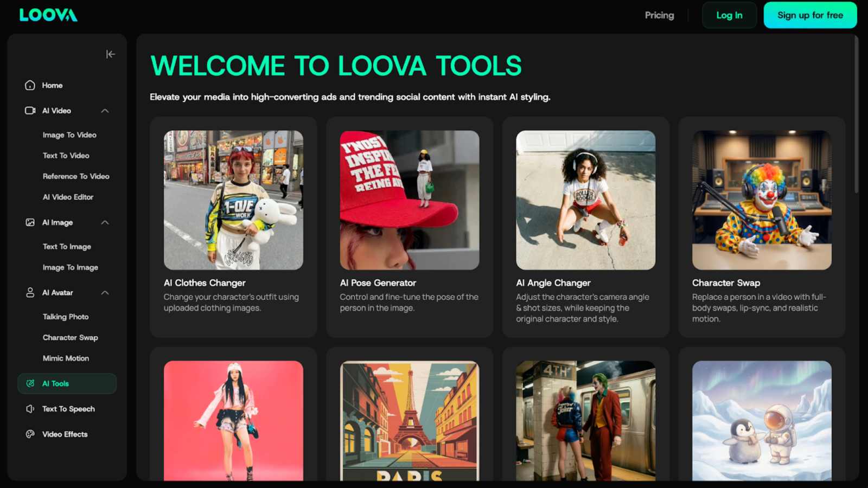
Task: Click the AI Pose Generator thumbnail
Action: [x=410, y=200]
